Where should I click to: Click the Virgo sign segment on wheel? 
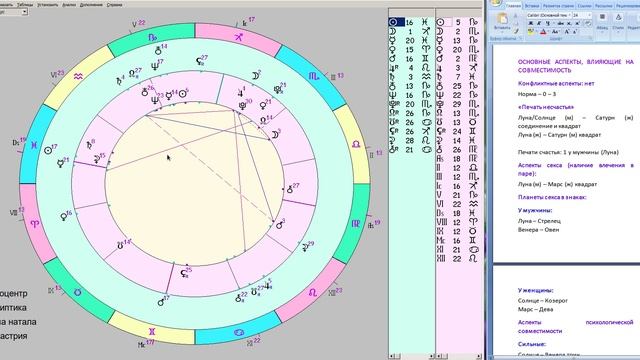(356, 224)
